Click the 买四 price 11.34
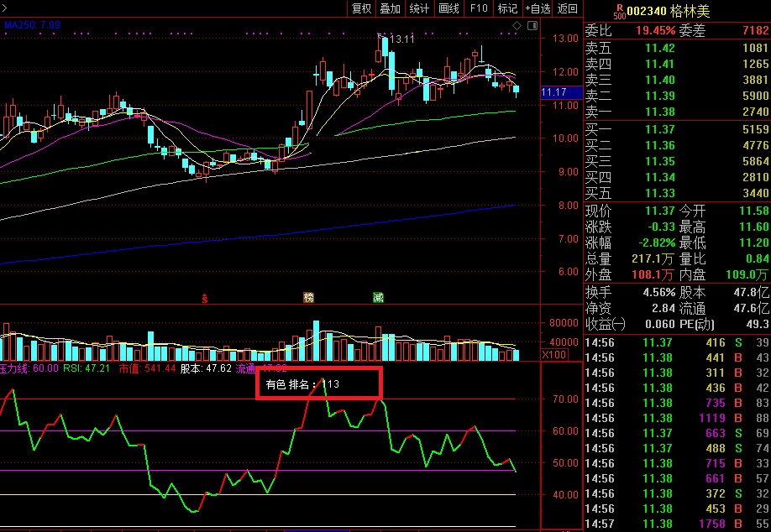Screen dimensions: 771x532 pyautogui.click(x=660, y=177)
